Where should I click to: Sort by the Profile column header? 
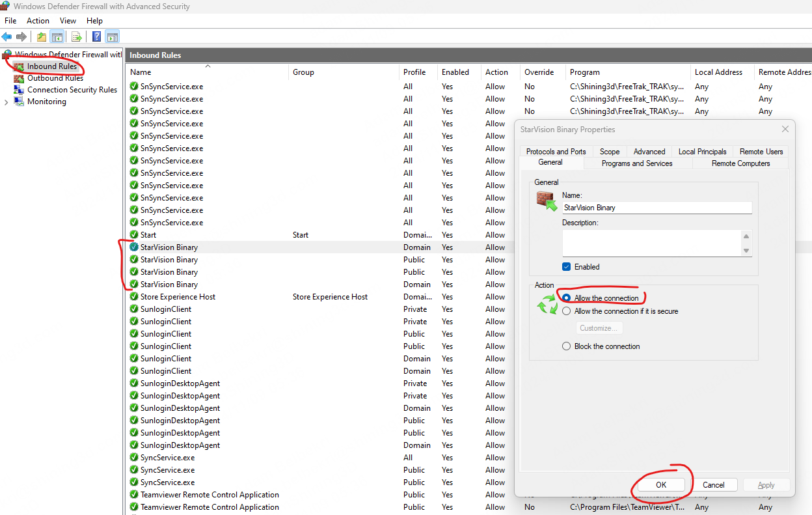(418, 72)
